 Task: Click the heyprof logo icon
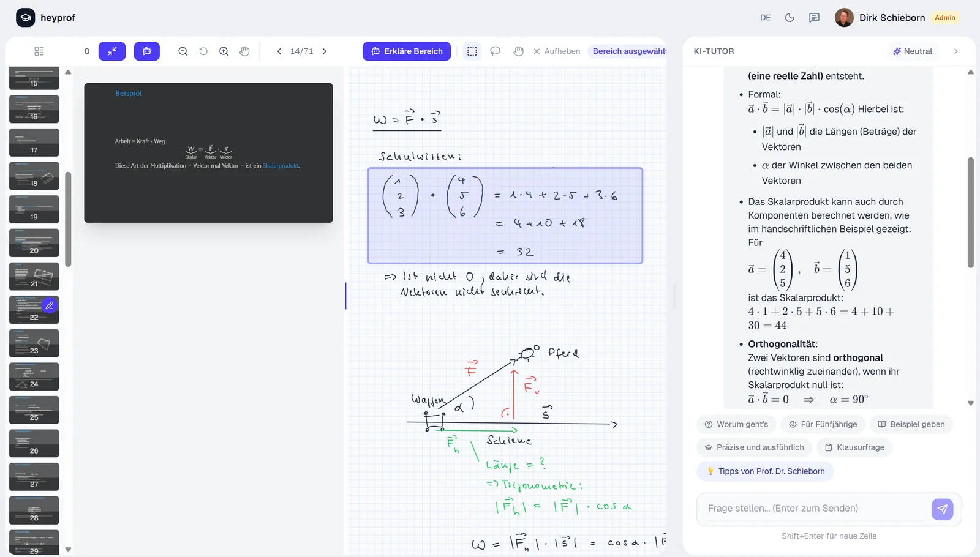pos(24,17)
